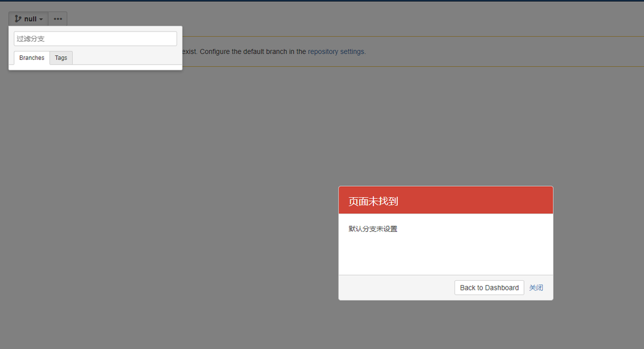Click the Back to Dashboard button
Viewport: 644px width, 349px height.
[489, 287]
